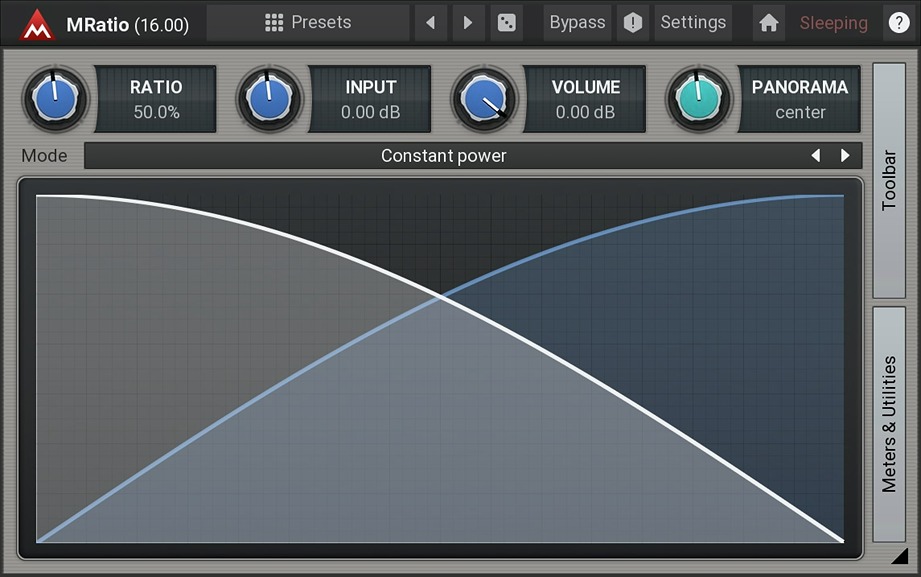Click the dice icon to randomize settings
Image resolution: width=921 pixels, height=577 pixels.
[x=507, y=22]
